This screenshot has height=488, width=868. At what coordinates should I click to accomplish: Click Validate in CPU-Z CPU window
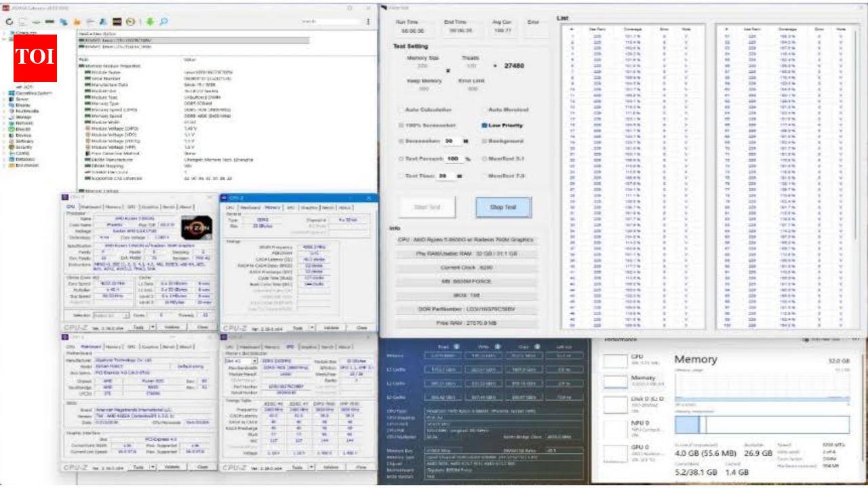point(172,327)
